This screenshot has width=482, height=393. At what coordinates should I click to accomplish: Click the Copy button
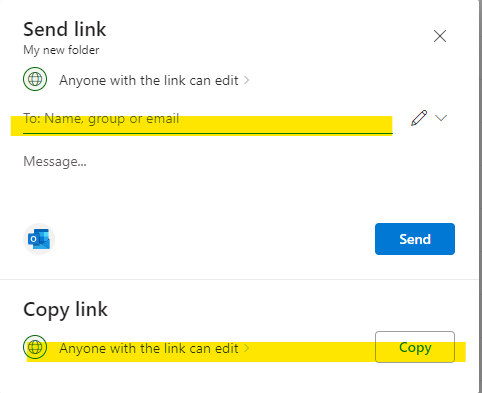click(x=415, y=347)
